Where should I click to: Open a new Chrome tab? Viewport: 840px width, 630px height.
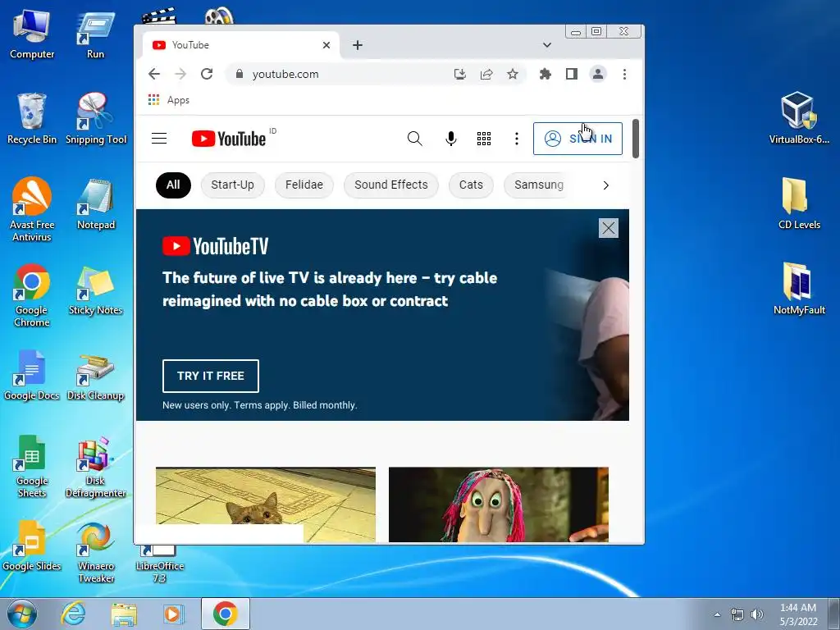358,46
